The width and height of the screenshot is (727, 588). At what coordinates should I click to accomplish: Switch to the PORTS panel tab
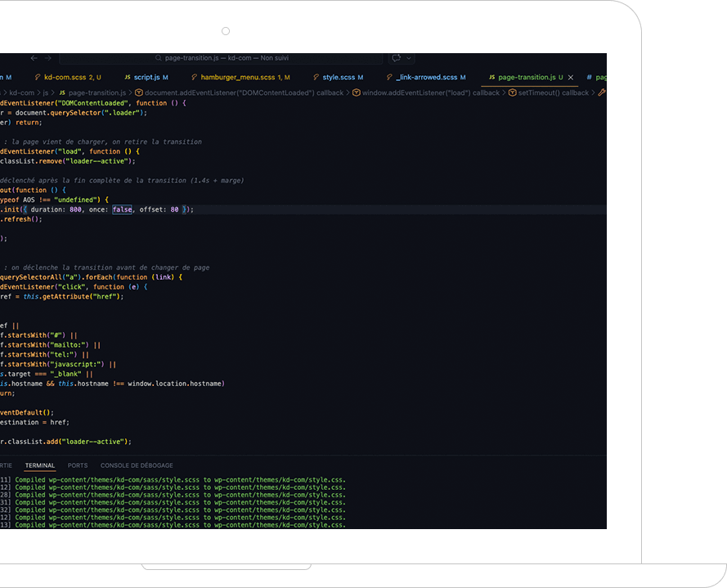[x=78, y=465]
